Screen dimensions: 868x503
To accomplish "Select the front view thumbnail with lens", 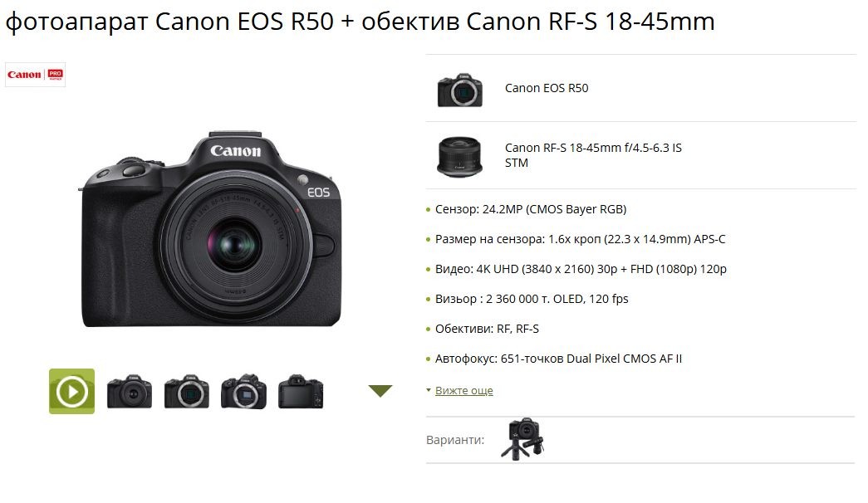I will (x=130, y=392).
